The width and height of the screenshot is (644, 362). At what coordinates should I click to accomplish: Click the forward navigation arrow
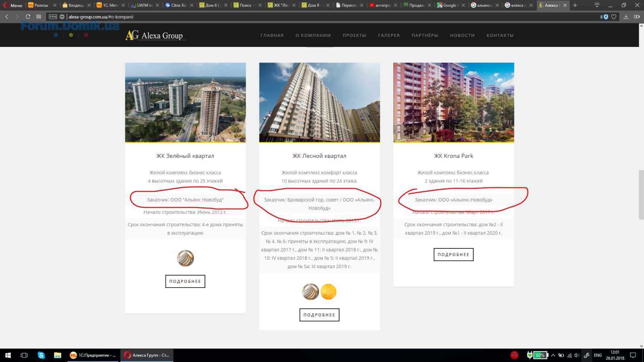17,17
